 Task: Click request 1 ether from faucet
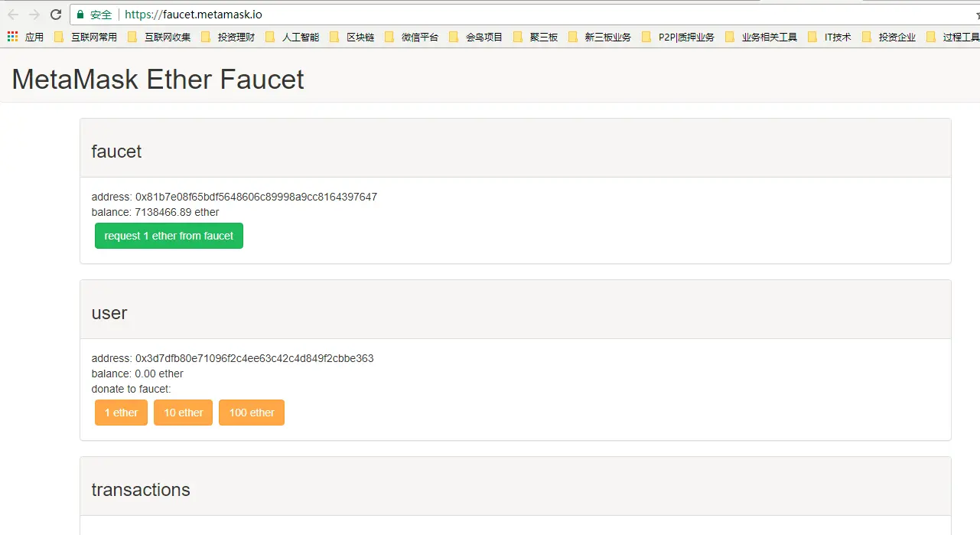pos(169,236)
